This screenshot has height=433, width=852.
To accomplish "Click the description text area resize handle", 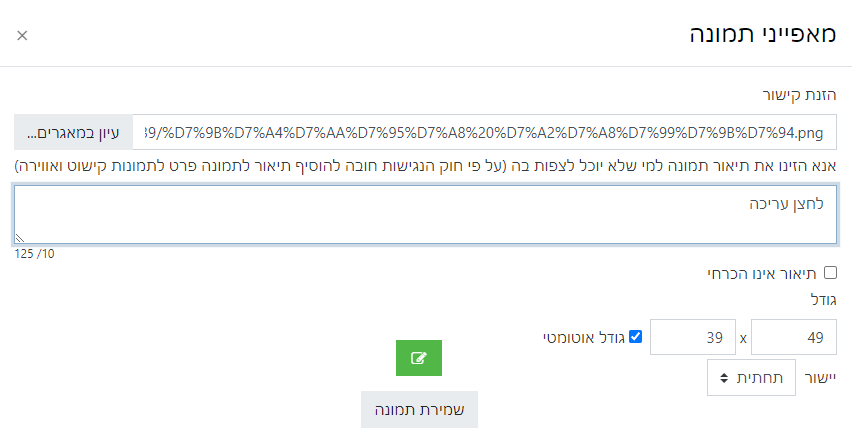I will click(x=20, y=239).
